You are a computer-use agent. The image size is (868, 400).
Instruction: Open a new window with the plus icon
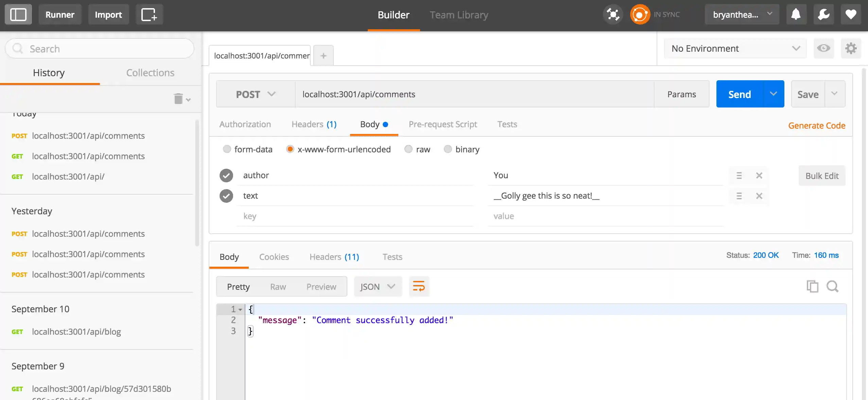(x=149, y=15)
